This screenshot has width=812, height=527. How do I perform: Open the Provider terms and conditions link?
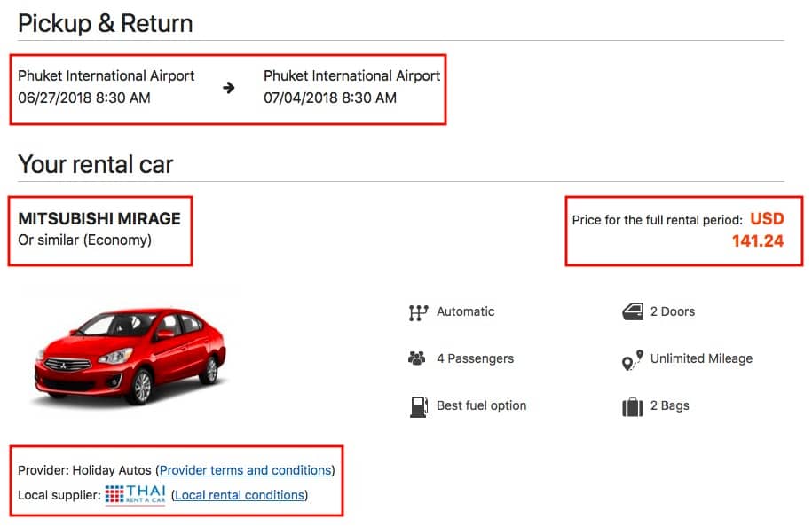(x=245, y=470)
